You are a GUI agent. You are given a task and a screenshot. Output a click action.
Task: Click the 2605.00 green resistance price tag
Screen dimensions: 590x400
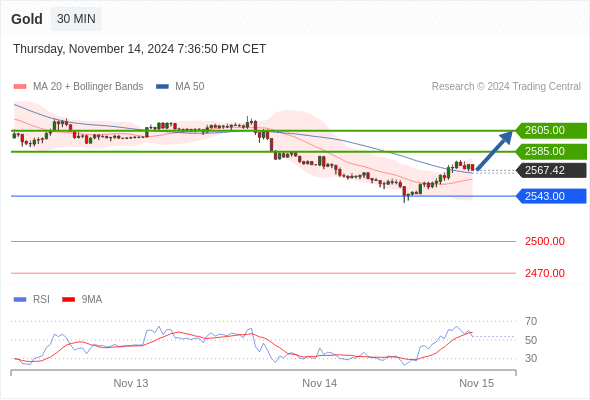(x=551, y=131)
